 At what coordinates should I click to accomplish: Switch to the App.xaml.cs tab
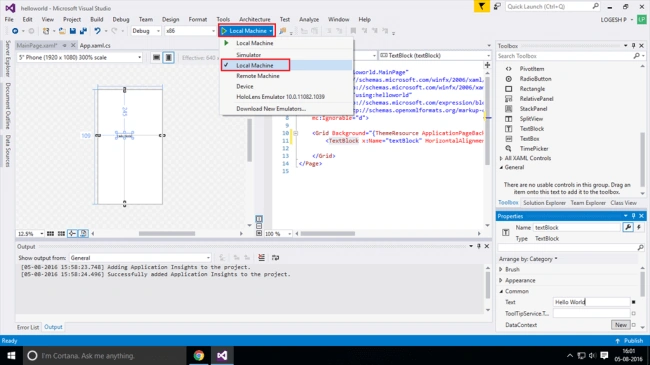pos(95,46)
